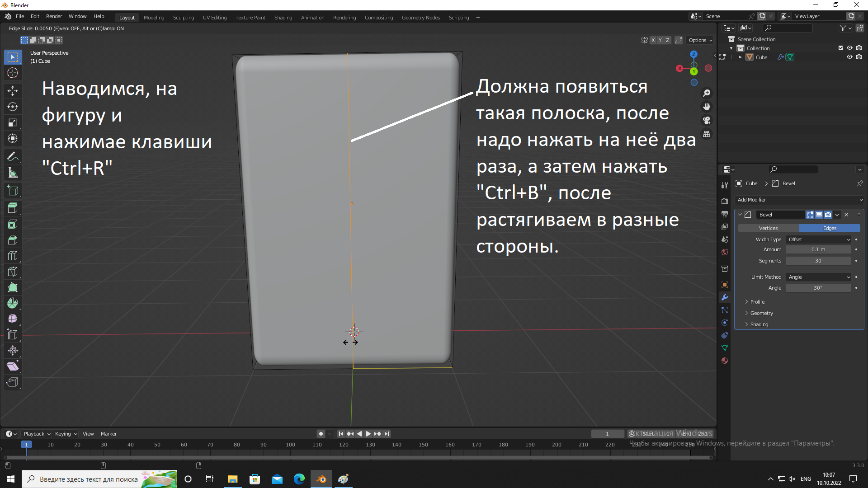Open the Width Type Offset dropdown
This screenshot has width=868, height=488.
pos(819,239)
